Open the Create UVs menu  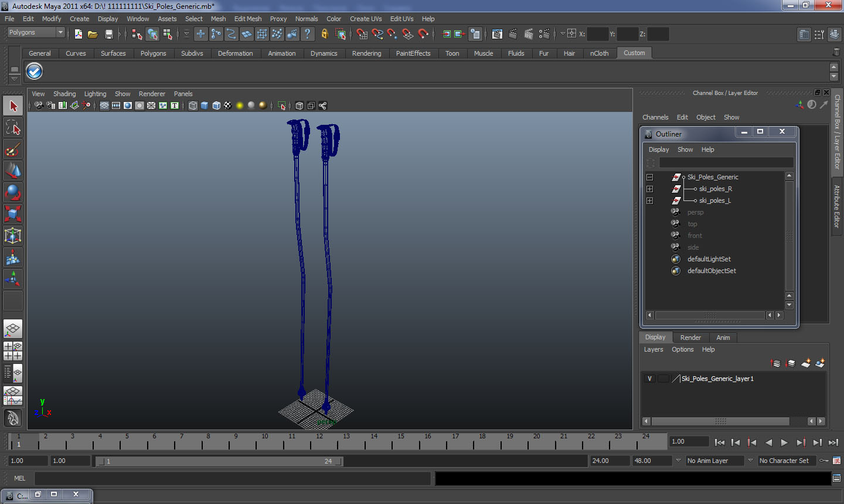coord(366,19)
